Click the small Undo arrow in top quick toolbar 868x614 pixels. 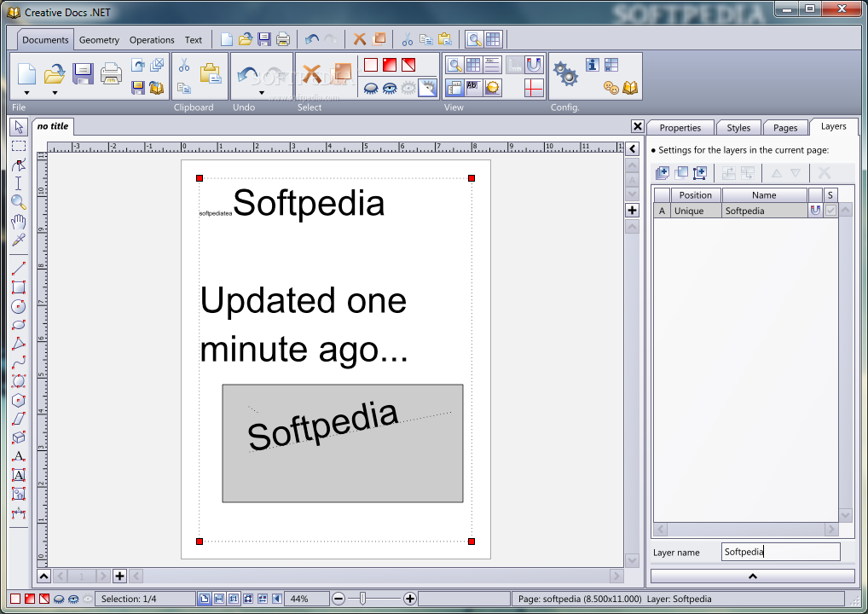(312, 39)
